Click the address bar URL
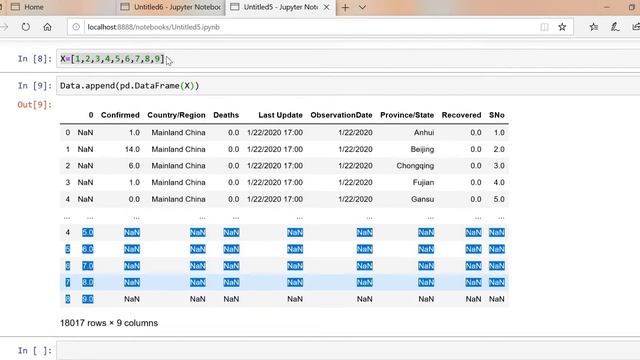This screenshot has height=360, width=640. (153, 27)
